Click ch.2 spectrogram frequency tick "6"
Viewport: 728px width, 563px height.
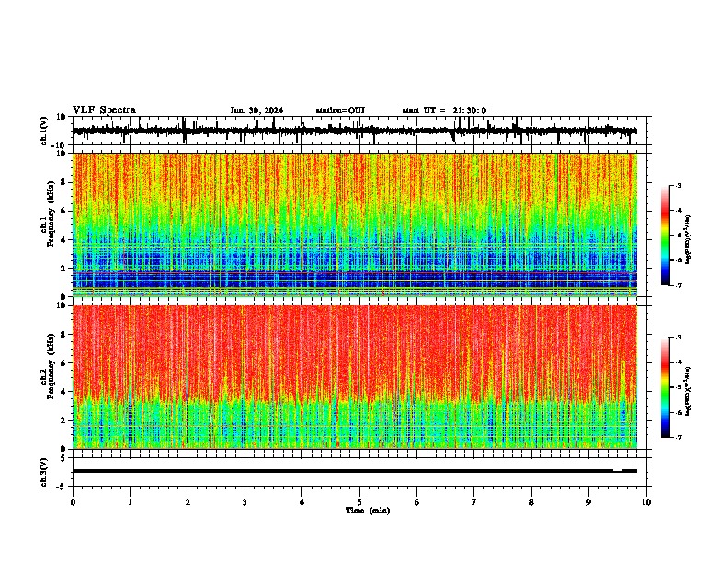coord(64,363)
